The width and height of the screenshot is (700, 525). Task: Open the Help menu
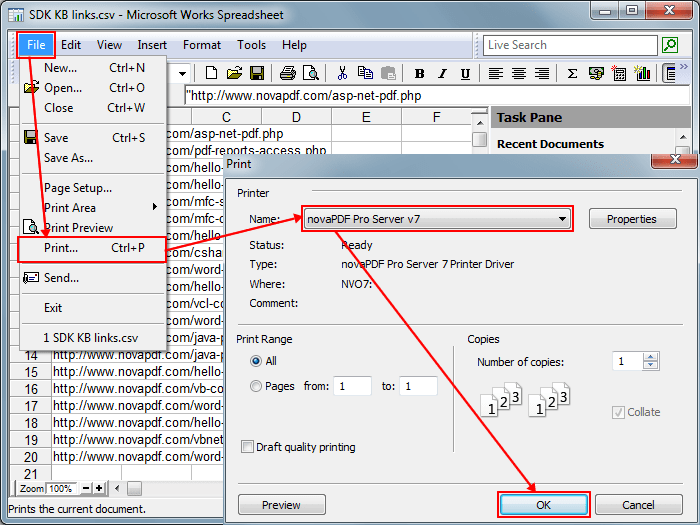[x=294, y=45]
